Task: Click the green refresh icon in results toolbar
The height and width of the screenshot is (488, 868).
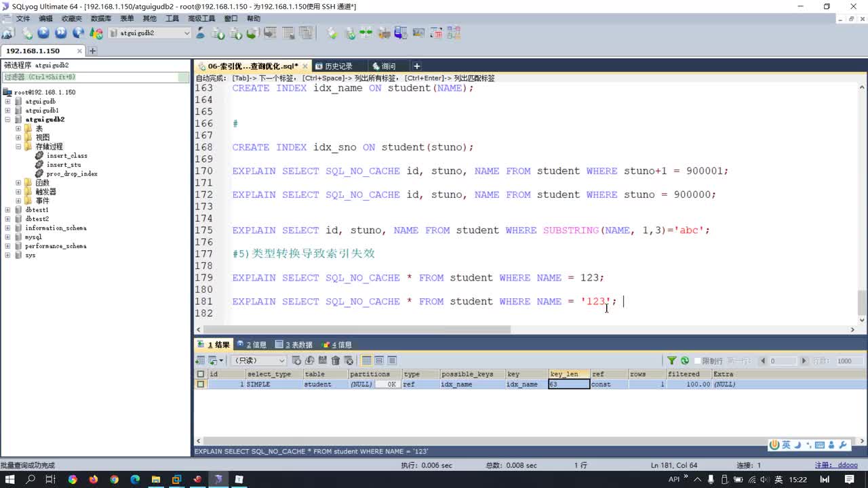Action: click(685, 361)
